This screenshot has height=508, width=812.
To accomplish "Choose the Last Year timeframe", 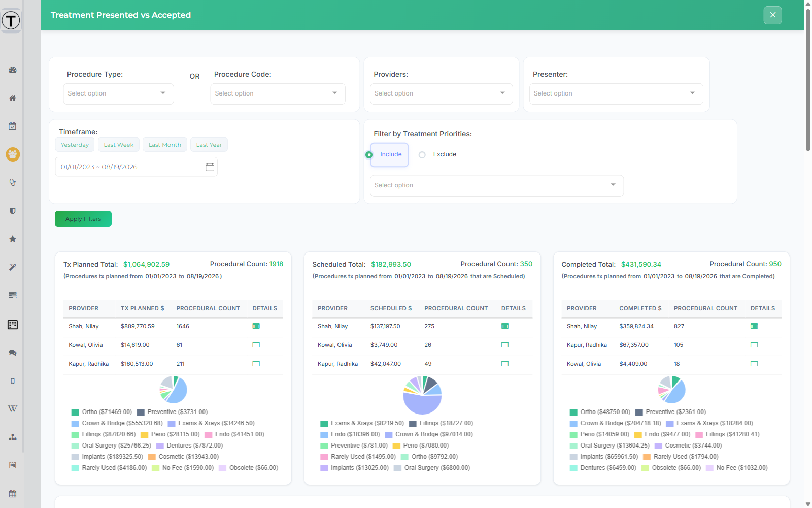I will coord(209,145).
